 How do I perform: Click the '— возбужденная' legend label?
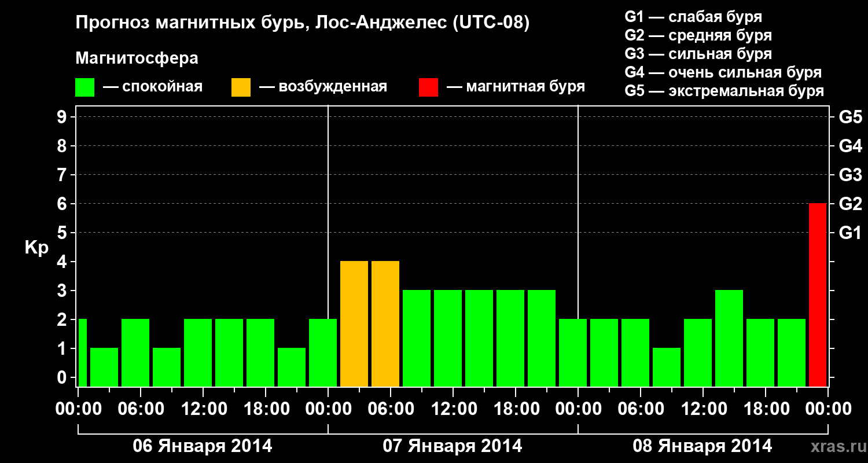323,87
